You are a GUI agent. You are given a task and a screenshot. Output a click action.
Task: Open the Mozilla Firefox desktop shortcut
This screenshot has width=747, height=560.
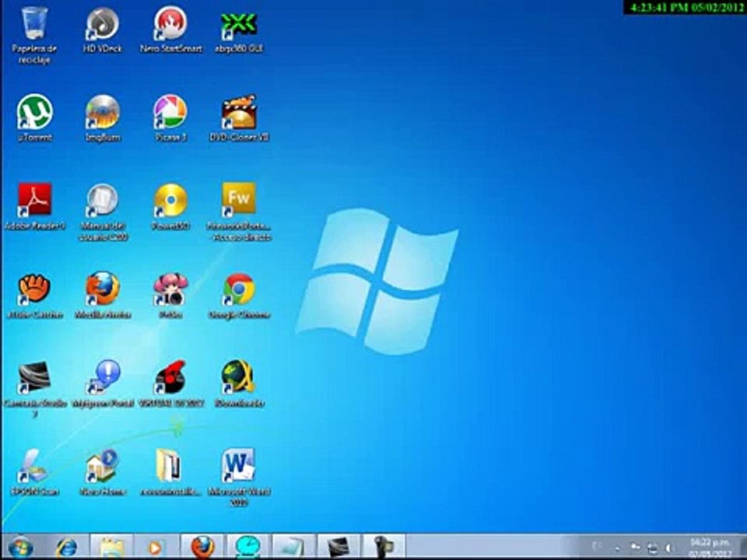tap(103, 296)
